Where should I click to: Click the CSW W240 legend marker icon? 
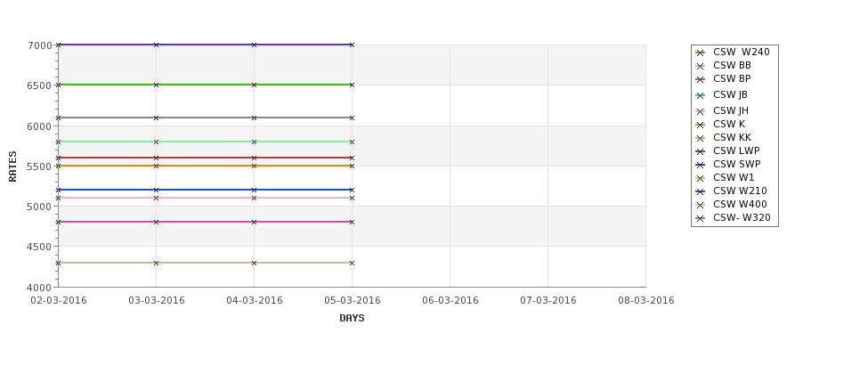(700, 53)
